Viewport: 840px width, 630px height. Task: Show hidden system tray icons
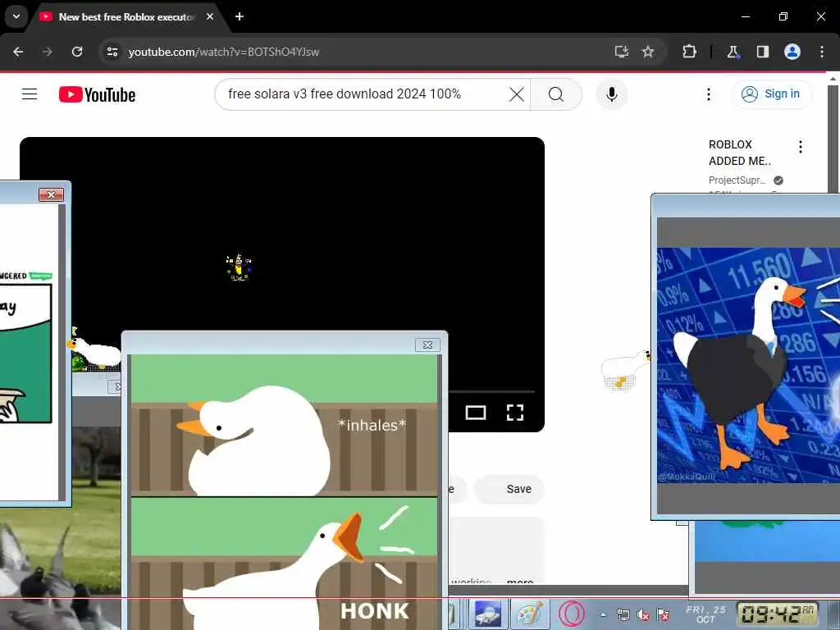[603, 614]
